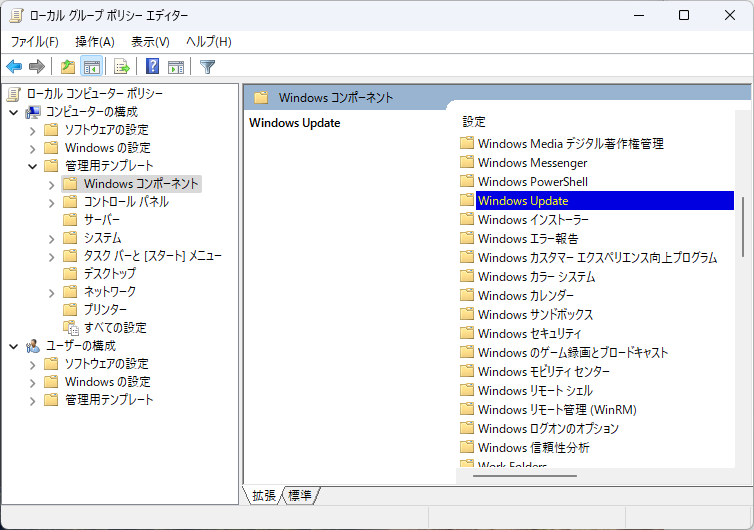Click the Export List toolbar icon
Screen dimensions: 754x530
(122, 66)
